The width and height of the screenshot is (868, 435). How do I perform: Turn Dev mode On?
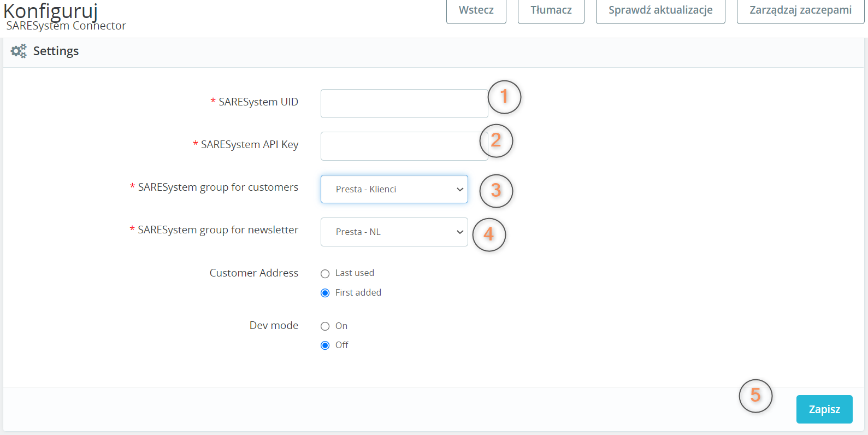pyautogui.click(x=325, y=326)
